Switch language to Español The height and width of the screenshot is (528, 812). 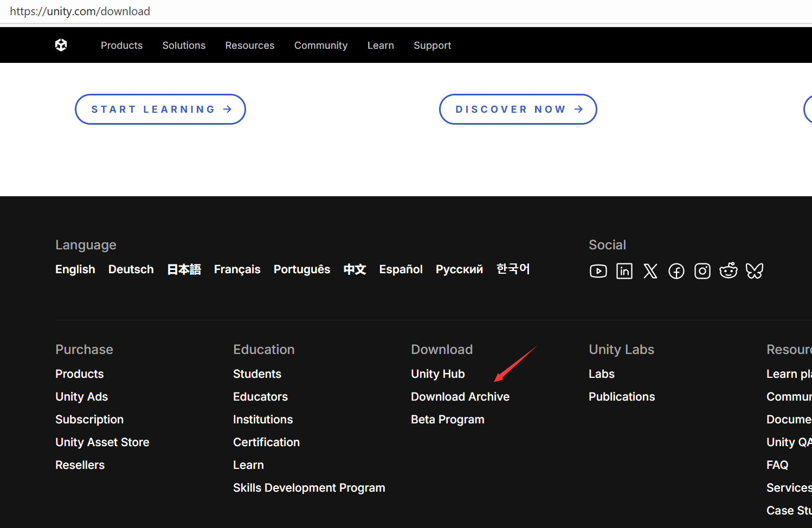pyautogui.click(x=401, y=269)
